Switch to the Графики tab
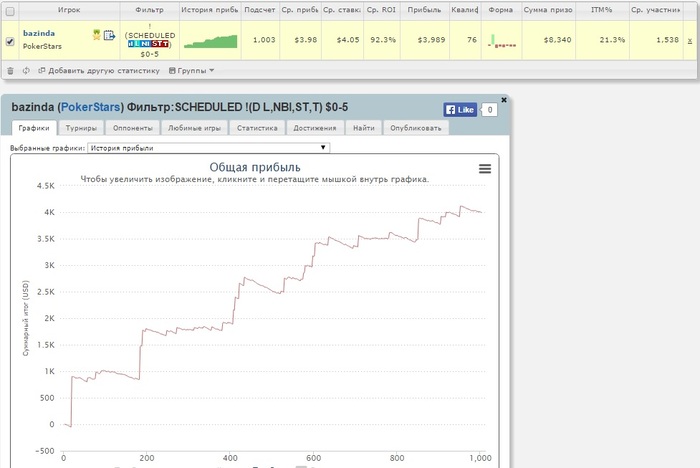The image size is (700, 468). [x=34, y=128]
